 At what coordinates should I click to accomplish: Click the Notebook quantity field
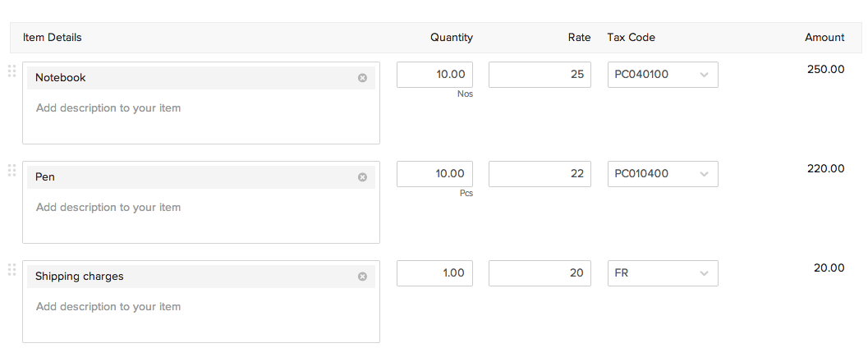(434, 75)
